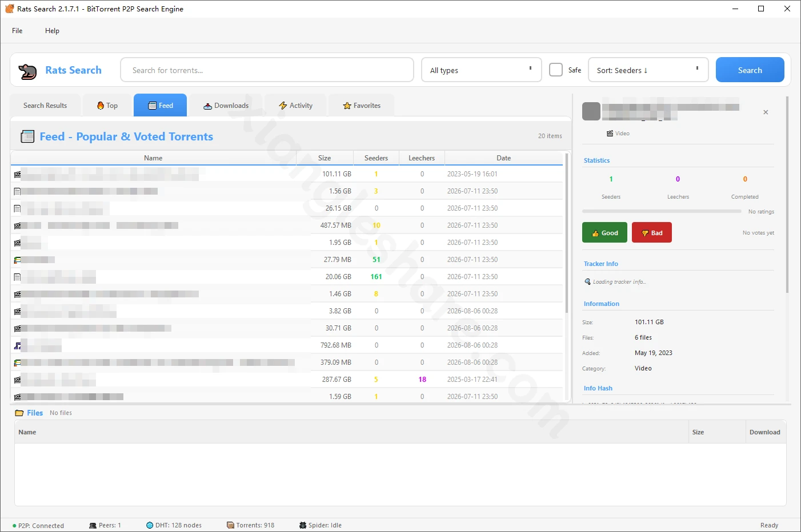Click the picture type icon in the 27.79 MB row
The image size is (801, 532).
coord(17,260)
